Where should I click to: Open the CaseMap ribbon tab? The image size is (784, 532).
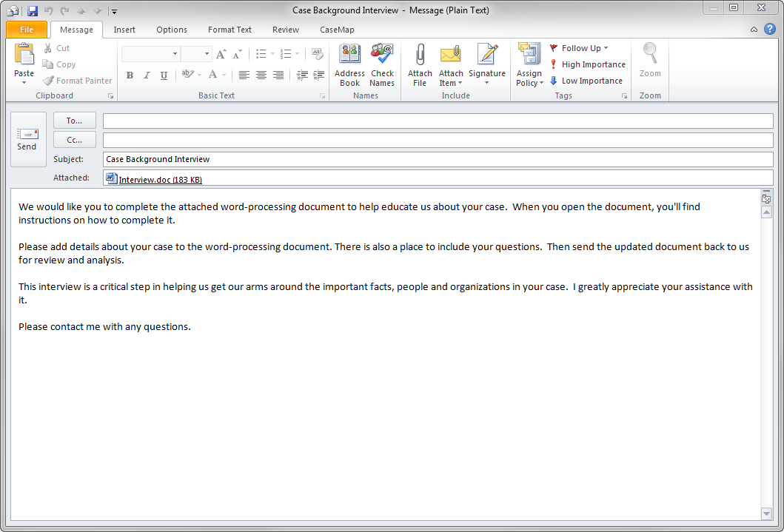click(x=337, y=30)
